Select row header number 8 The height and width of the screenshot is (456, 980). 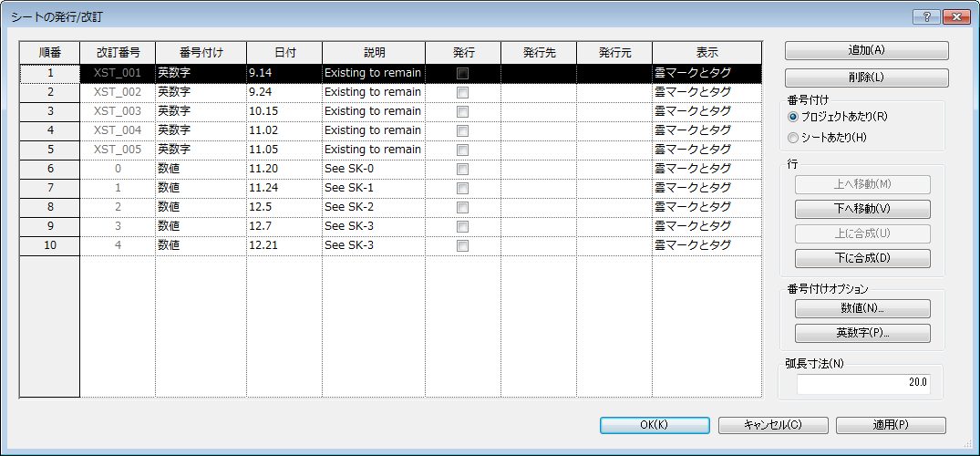50,208
